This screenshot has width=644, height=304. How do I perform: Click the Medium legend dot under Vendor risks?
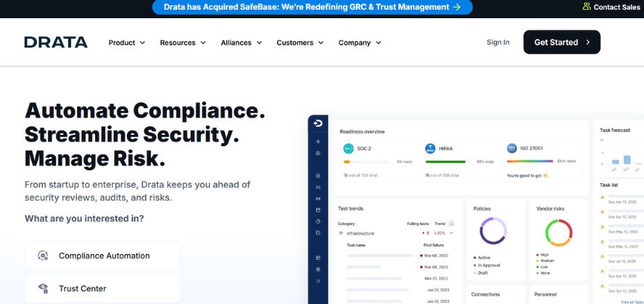click(538, 261)
